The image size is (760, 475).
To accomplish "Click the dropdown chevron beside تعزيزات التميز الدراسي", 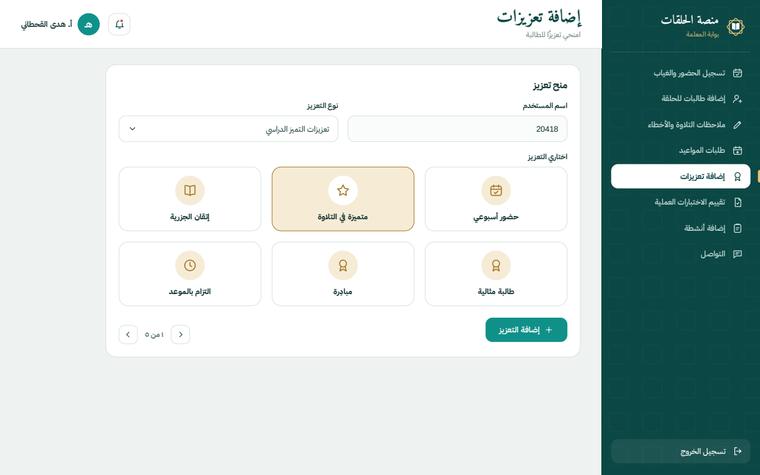I will pyautogui.click(x=132, y=129).
